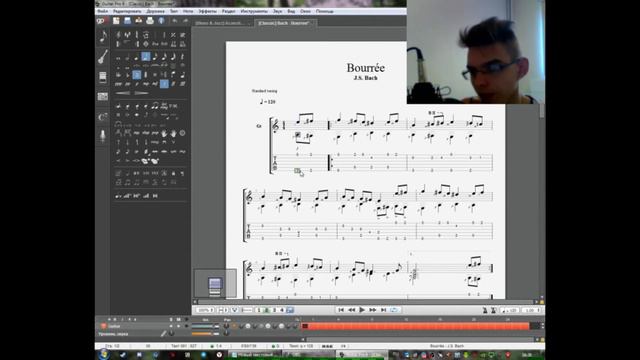Open the Звук menu
The height and width of the screenshot is (360, 640).
278,11
